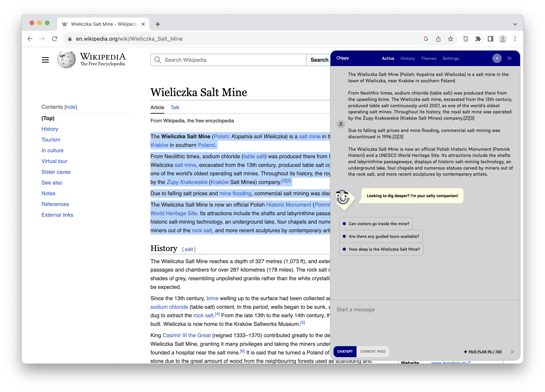Open Wikipedia's hamburger main menu
This screenshot has width=545, height=392.
[45, 60]
